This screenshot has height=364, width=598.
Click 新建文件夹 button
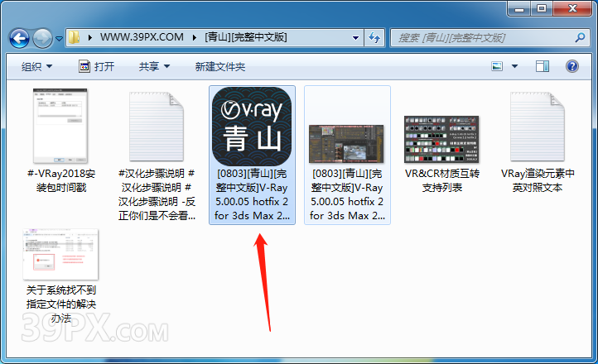[x=220, y=67]
